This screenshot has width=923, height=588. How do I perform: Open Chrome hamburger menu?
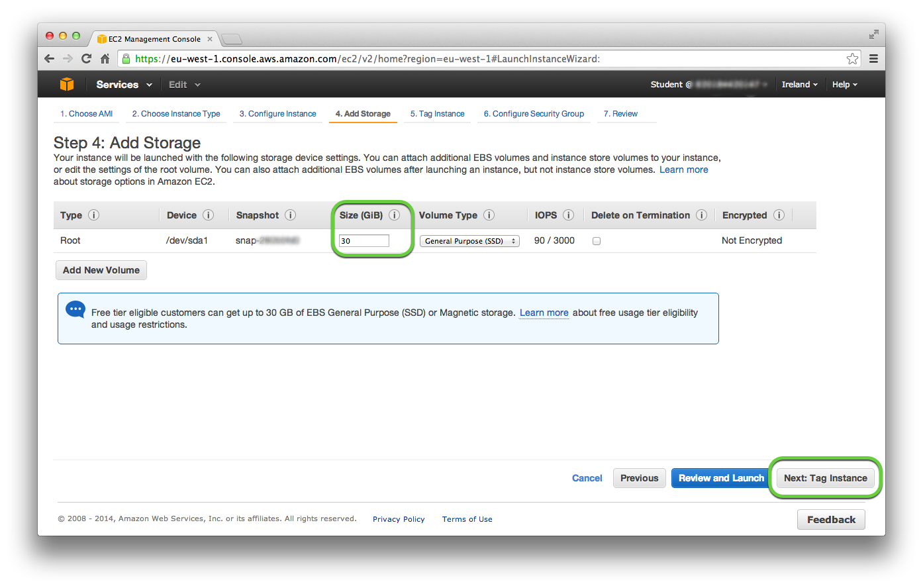[x=873, y=59]
